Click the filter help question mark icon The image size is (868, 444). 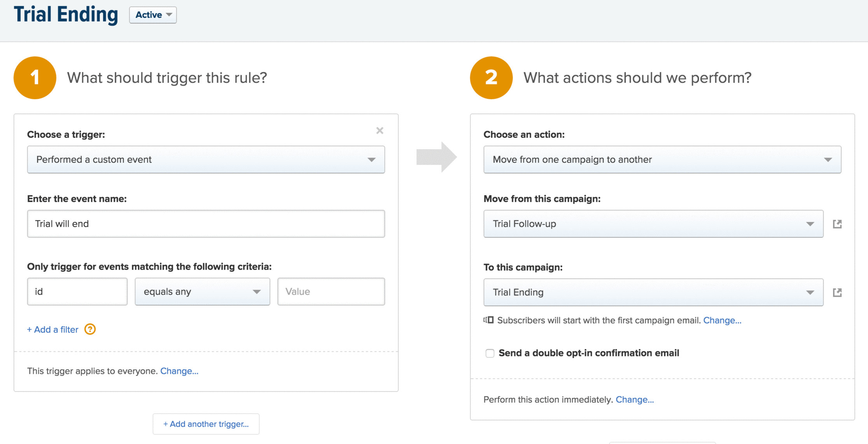(90, 329)
